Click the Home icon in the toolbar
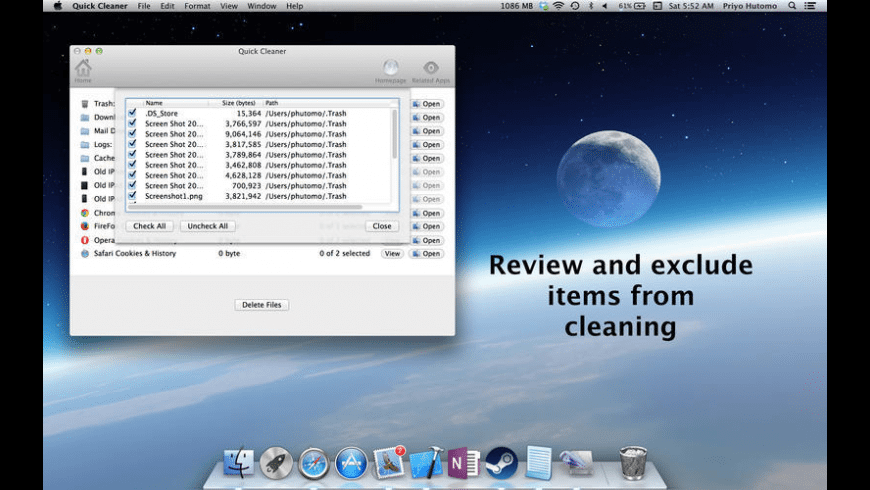The height and width of the screenshot is (490, 870). tap(83, 69)
